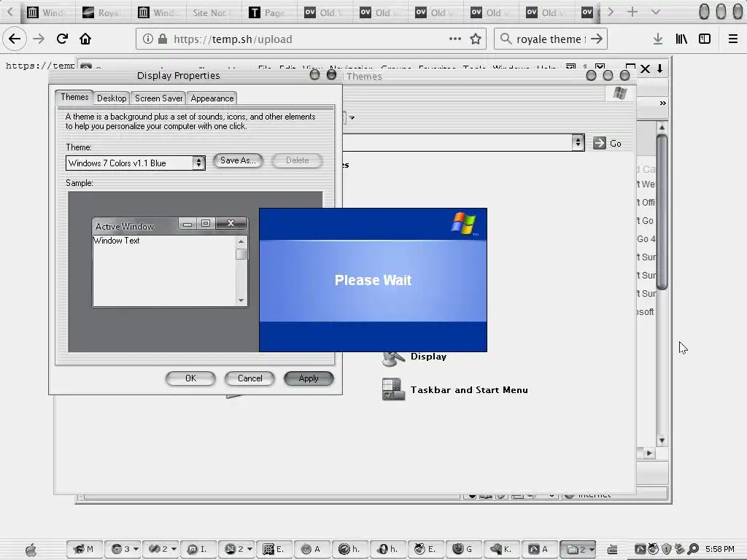Click the keyboard icon in the system tray

click(x=613, y=549)
